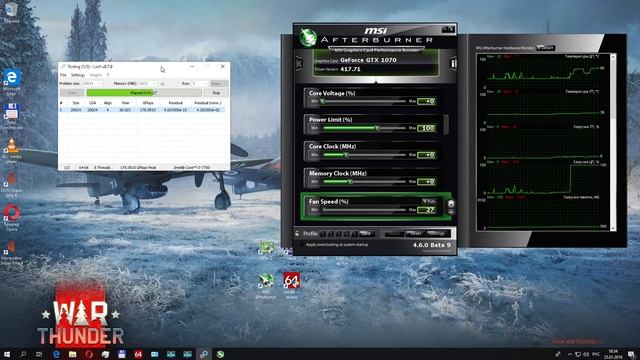Open Edge from the taskbar

pyautogui.click(x=56, y=354)
